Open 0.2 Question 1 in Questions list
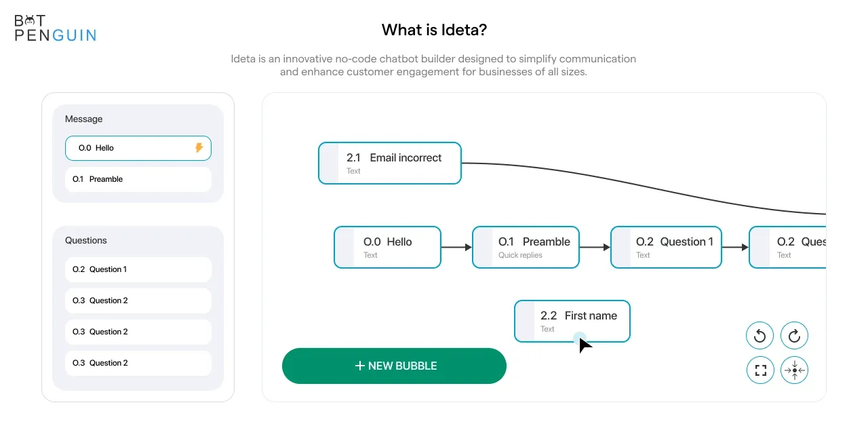The width and height of the screenshot is (868, 426). coord(138,269)
